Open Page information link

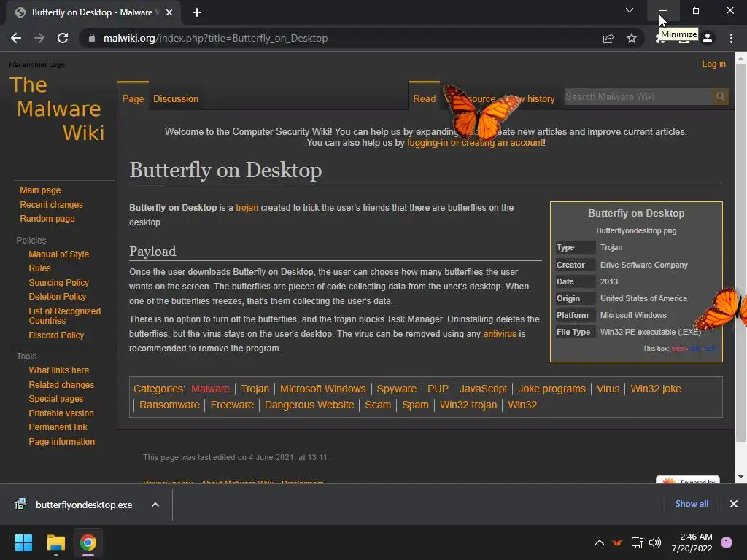coord(61,441)
